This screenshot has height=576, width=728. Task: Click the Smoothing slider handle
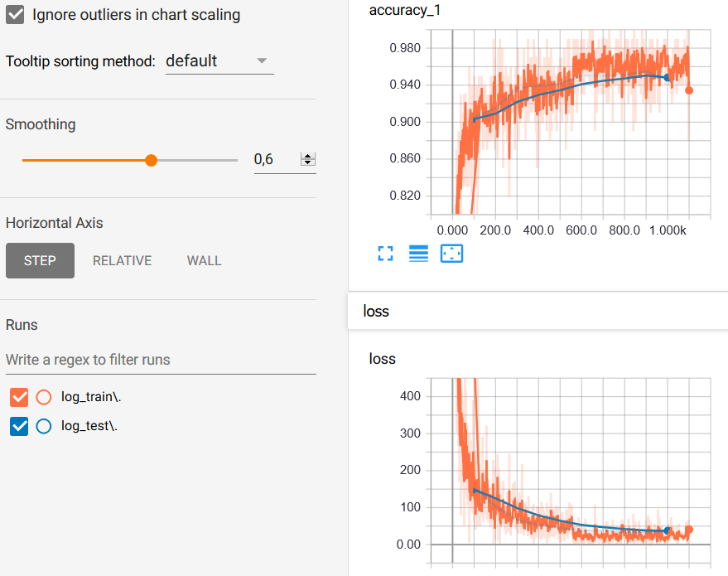[151, 160]
